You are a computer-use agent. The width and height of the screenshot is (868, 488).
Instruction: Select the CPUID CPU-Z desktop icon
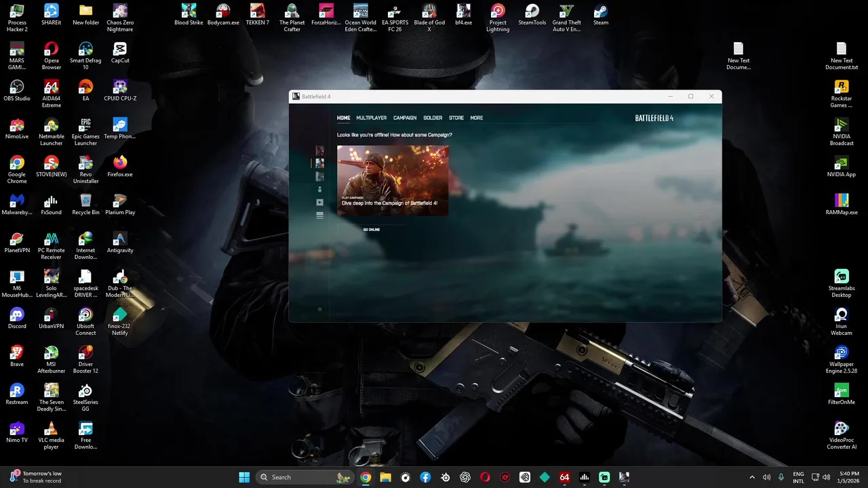point(120,91)
